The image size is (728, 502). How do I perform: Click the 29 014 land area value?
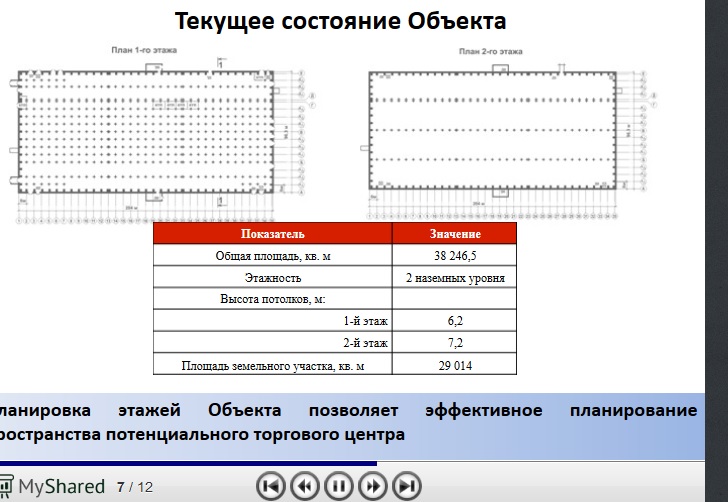(455, 365)
